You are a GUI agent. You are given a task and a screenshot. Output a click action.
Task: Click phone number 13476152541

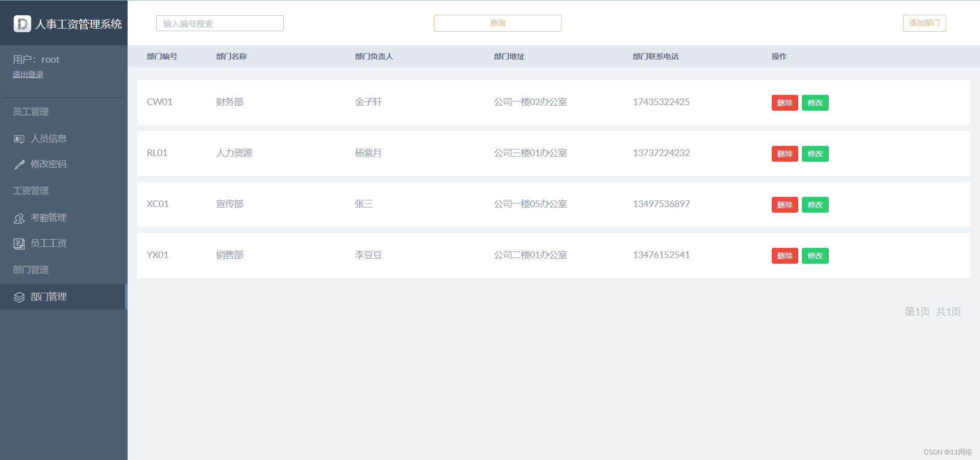(661, 255)
